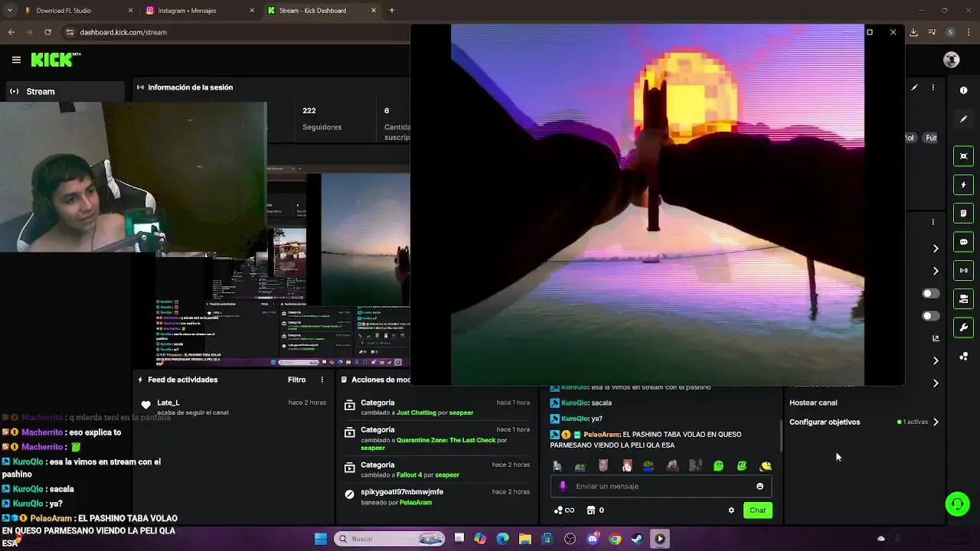Expand Configurar objetivos chevron
Viewport: 980px width, 551px height.
click(936, 422)
